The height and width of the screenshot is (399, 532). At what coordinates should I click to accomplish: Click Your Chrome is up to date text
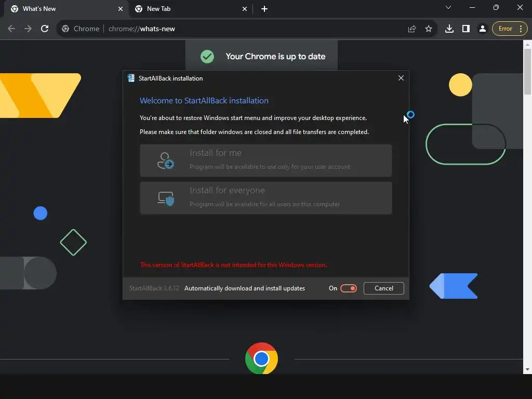pos(275,56)
